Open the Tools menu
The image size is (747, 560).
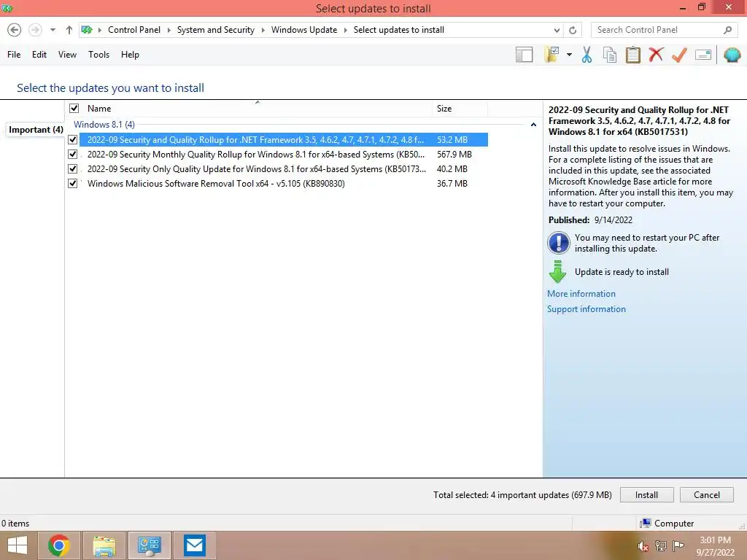(98, 55)
